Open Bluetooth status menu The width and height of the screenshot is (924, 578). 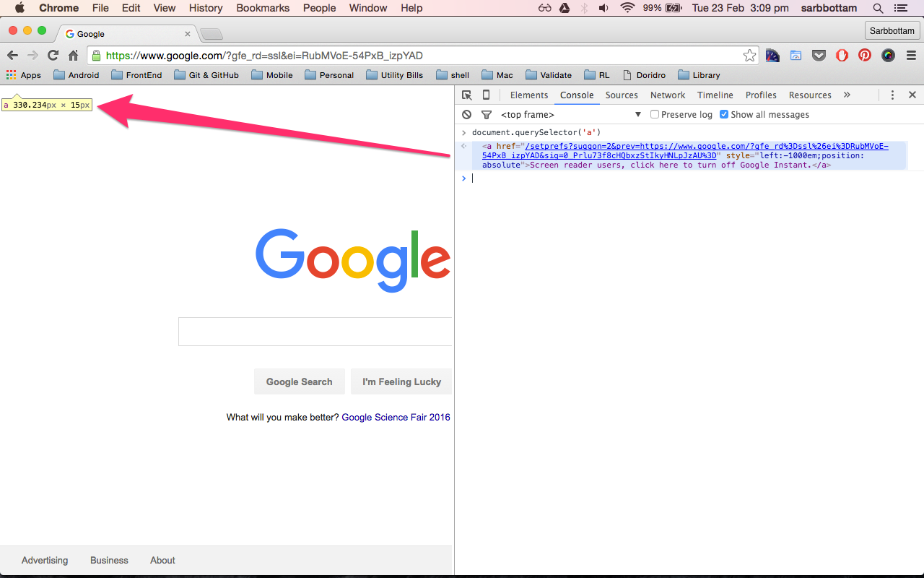[584, 8]
